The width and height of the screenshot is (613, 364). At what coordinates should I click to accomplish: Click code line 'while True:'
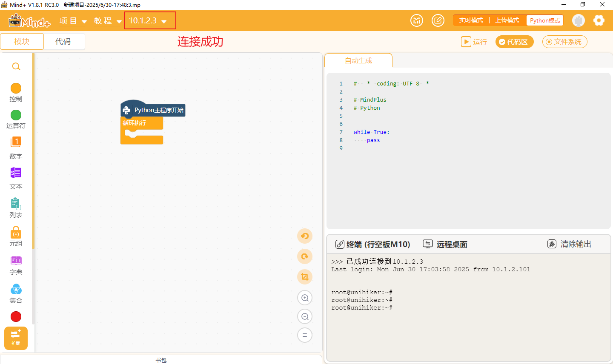pyautogui.click(x=371, y=132)
